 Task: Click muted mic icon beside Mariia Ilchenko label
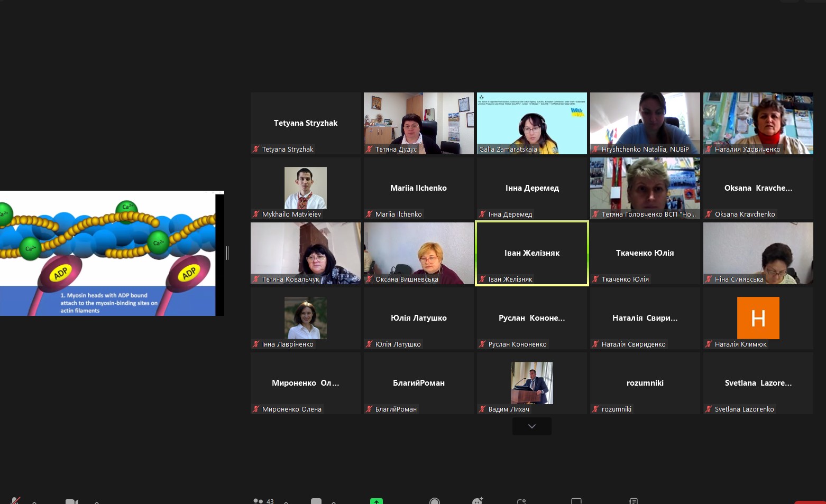pyautogui.click(x=369, y=214)
